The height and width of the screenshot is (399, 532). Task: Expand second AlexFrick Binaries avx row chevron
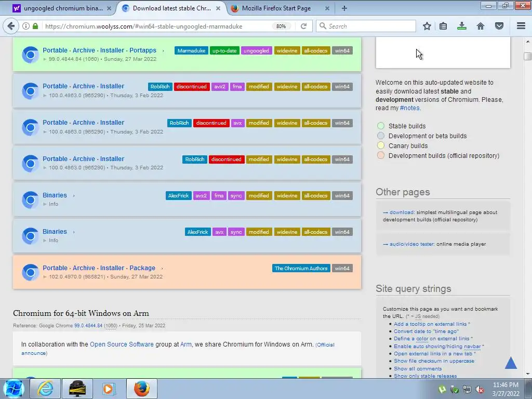[74, 232]
